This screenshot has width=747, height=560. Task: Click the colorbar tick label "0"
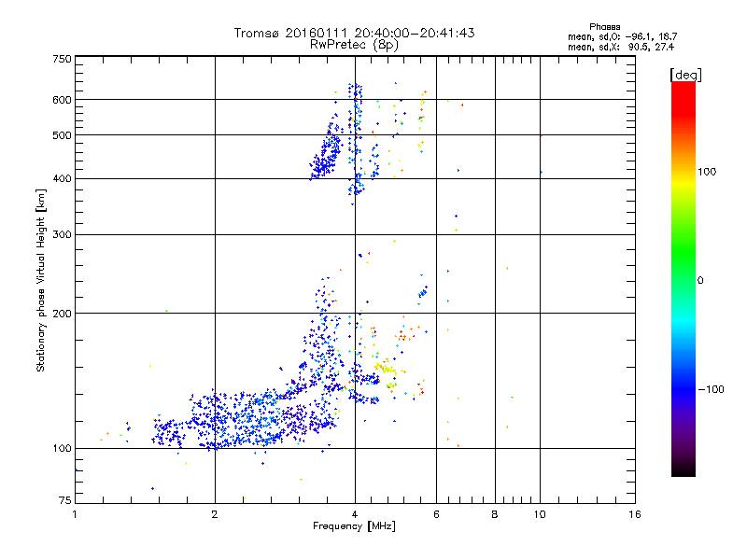[700, 281]
